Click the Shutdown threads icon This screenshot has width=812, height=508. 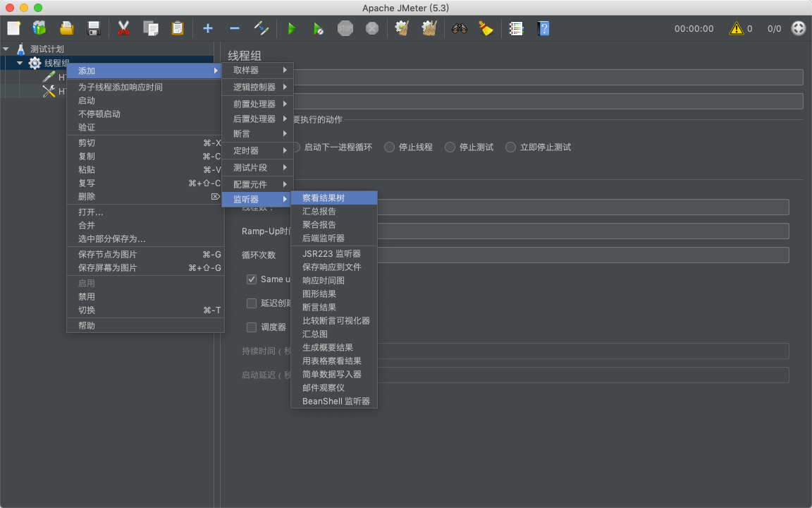click(372, 28)
